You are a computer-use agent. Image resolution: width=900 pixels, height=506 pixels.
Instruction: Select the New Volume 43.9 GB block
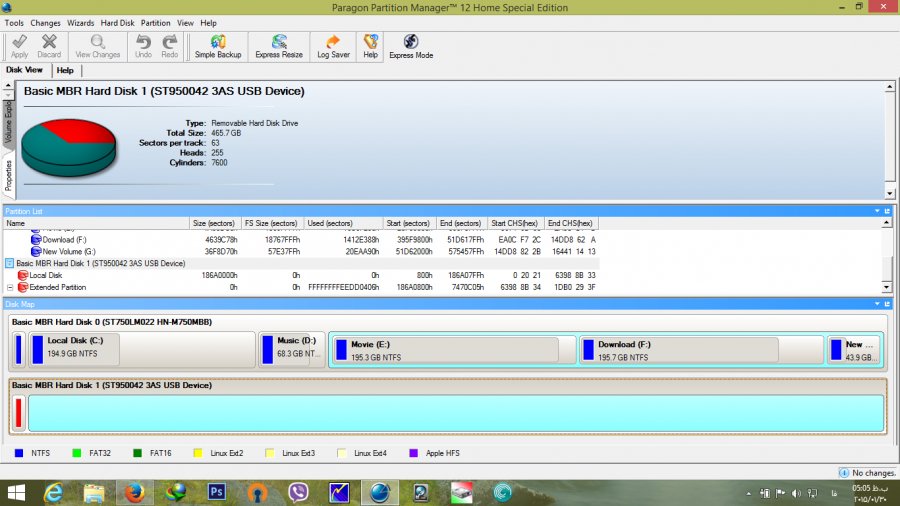tap(854, 349)
